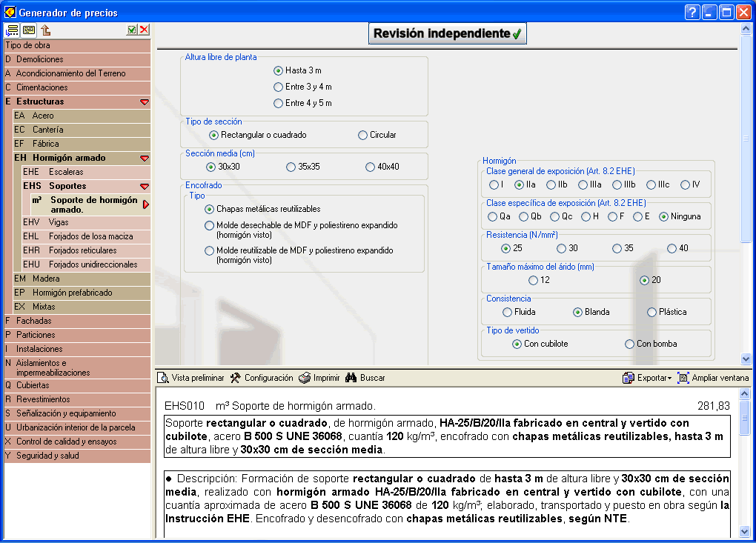Click Buscar binoculars search
Screen dimensions: 756x543
[365, 378]
